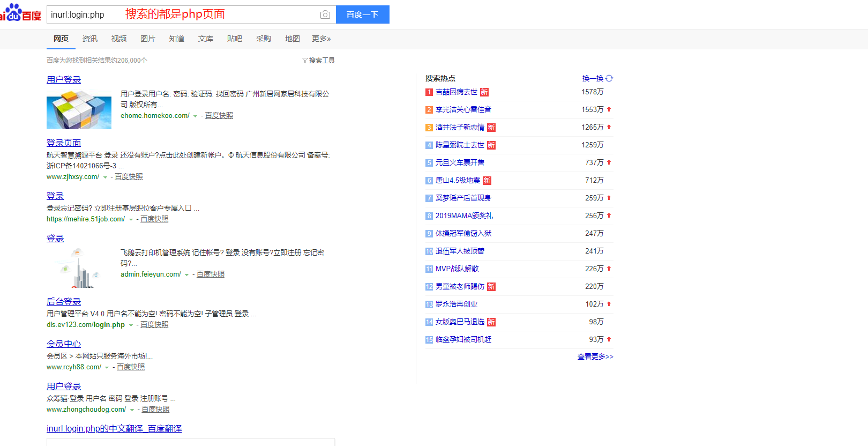
Task: Open hot search 酒井法子新恋情
Action: click(x=460, y=128)
